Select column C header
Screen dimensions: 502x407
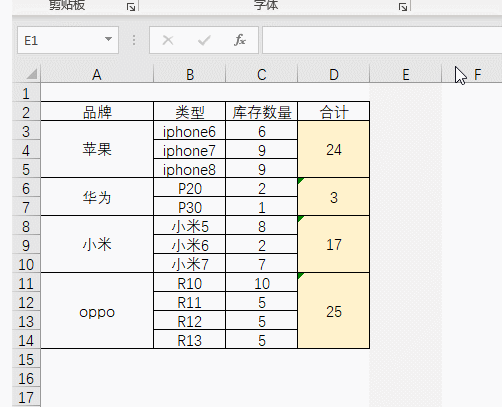pyautogui.click(x=262, y=74)
